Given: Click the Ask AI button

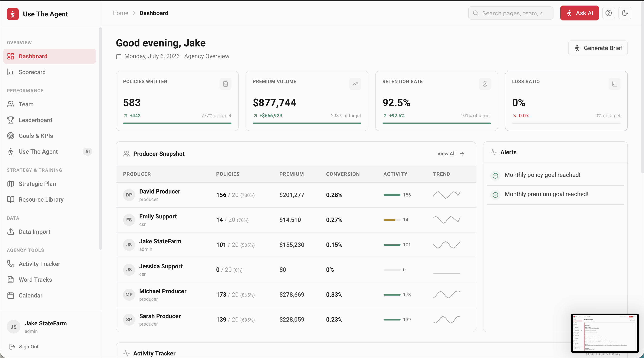Looking at the screenshot, I should [x=579, y=13].
